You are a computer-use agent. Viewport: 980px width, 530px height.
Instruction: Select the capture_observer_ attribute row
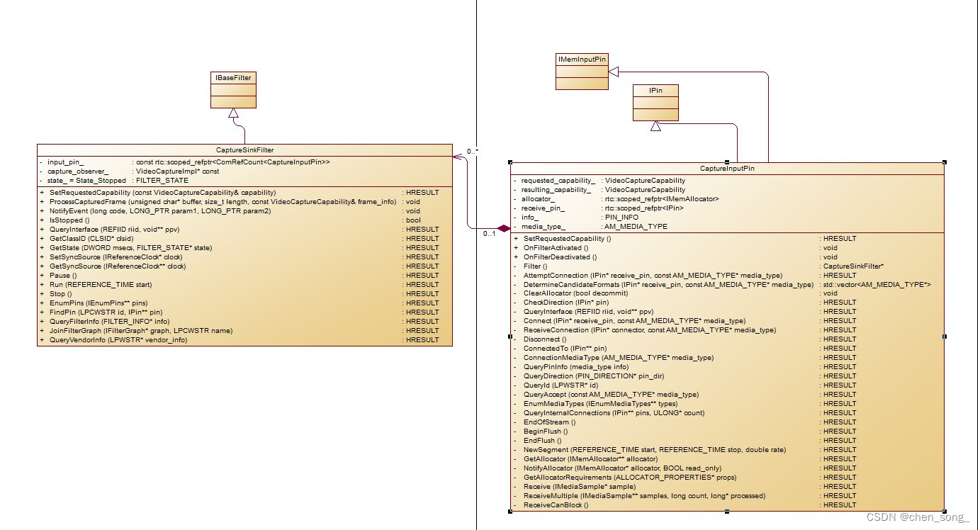click(244, 171)
